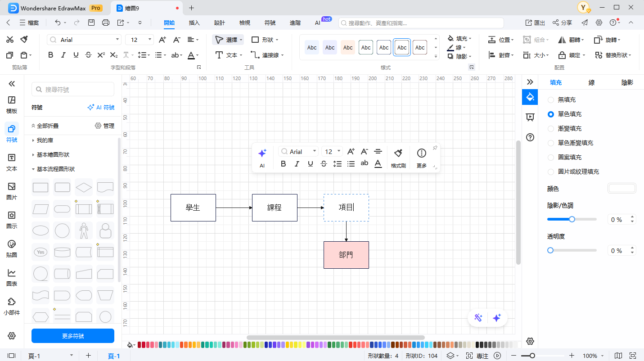Select the 無填充 radio option
644x361 pixels.
tap(551, 100)
